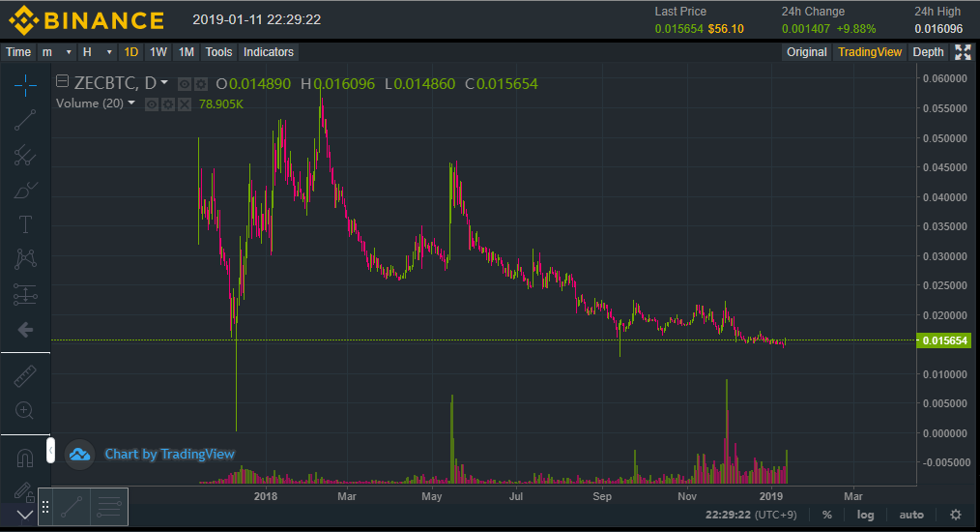Select the 1W weekly interval
Screen dimensions: 980x532
point(159,52)
